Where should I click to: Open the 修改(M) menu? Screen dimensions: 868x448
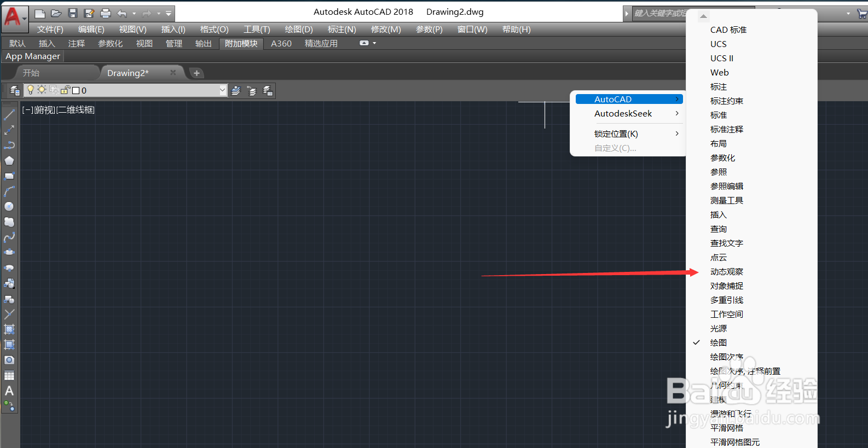point(386,29)
